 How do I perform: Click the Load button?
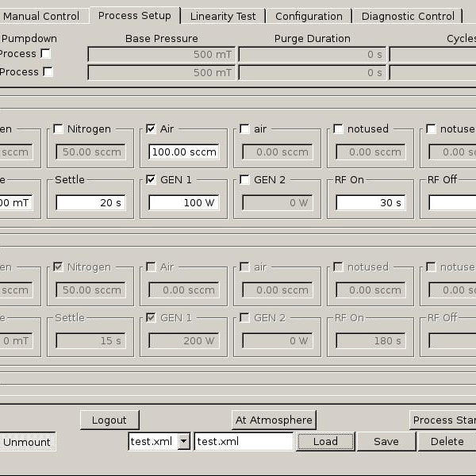point(325,442)
